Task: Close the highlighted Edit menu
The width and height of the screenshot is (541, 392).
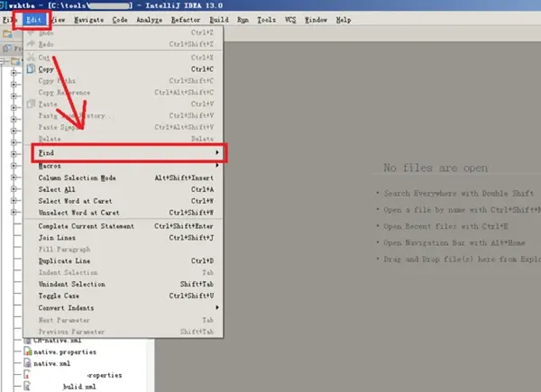Action: click(x=34, y=20)
